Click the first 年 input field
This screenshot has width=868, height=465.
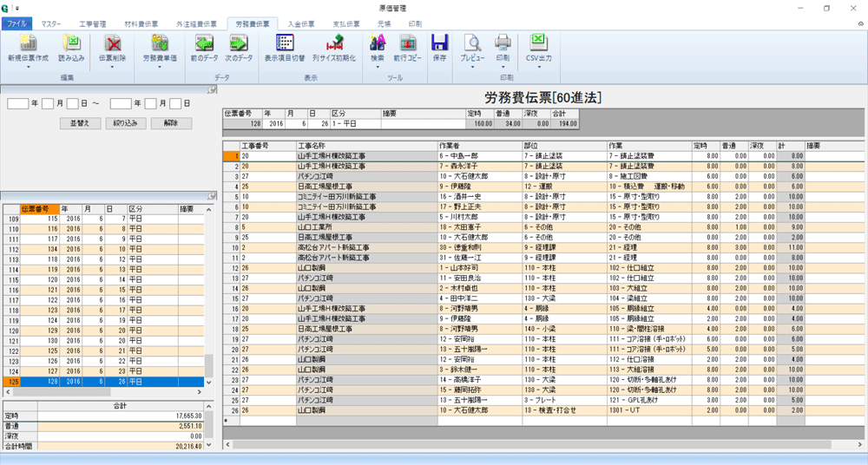coord(17,104)
